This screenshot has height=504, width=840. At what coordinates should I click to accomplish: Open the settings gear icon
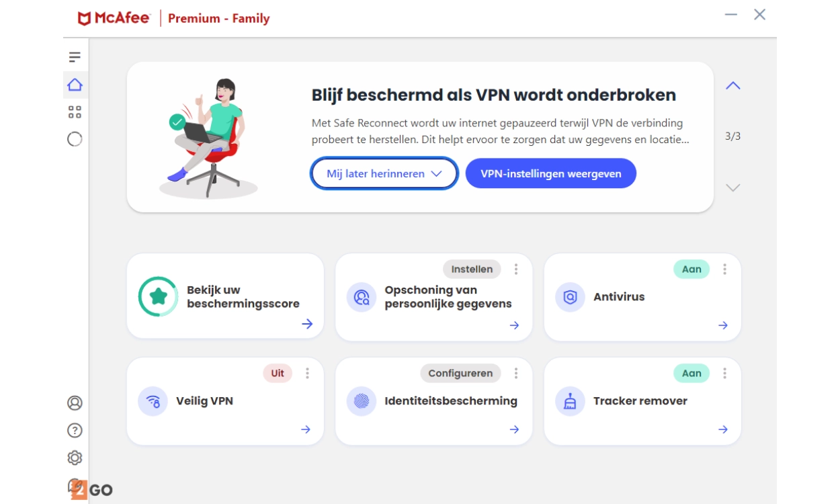pos(75,458)
